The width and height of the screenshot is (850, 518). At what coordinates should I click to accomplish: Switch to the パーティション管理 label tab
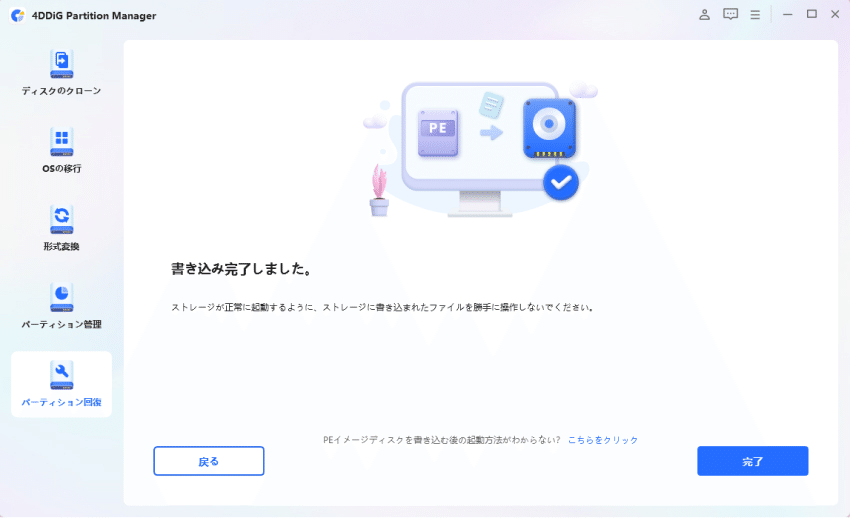(x=61, y=324)
